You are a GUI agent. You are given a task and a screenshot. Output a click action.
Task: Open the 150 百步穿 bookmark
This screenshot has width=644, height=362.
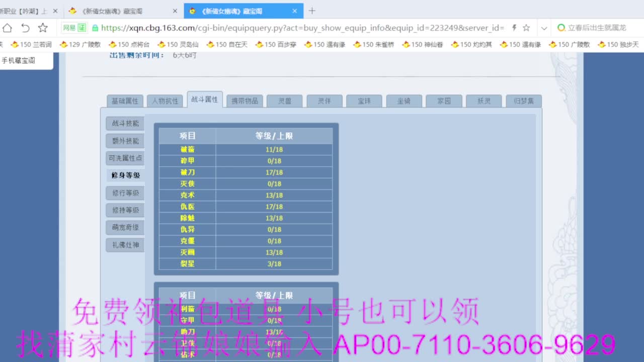click(x=276, y=44)
